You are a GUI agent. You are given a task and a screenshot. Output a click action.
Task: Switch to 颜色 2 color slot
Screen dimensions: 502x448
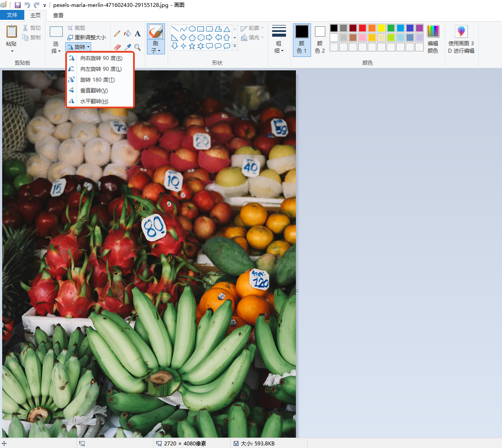(x=320, y=40)
